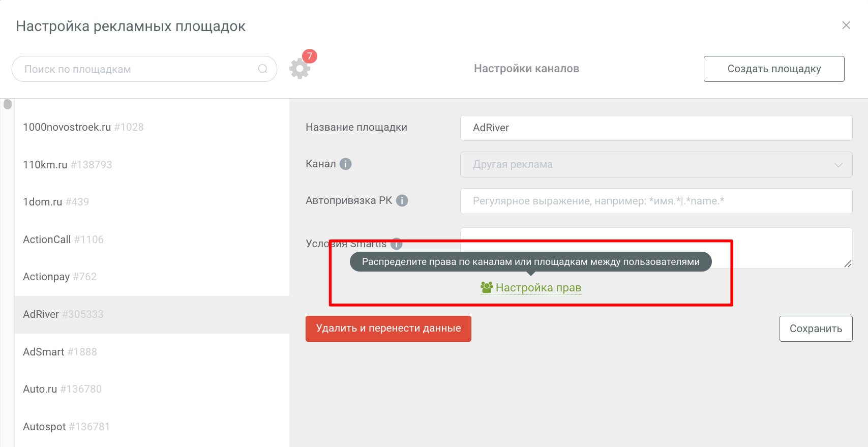Click the Название площадки field with AdRiver
The image size is (868, 447).
[x=655, y=128]
